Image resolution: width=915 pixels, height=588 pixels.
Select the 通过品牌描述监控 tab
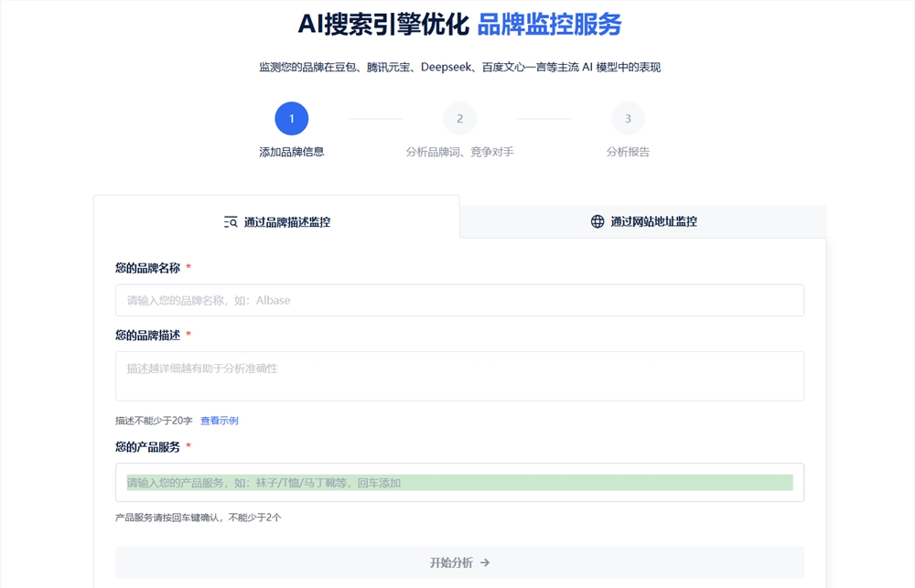[274, 220]
